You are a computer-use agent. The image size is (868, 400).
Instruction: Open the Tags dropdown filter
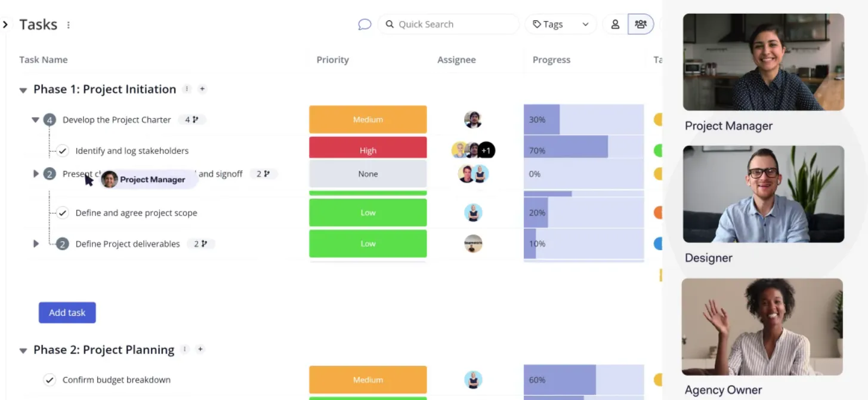[560, 24]
